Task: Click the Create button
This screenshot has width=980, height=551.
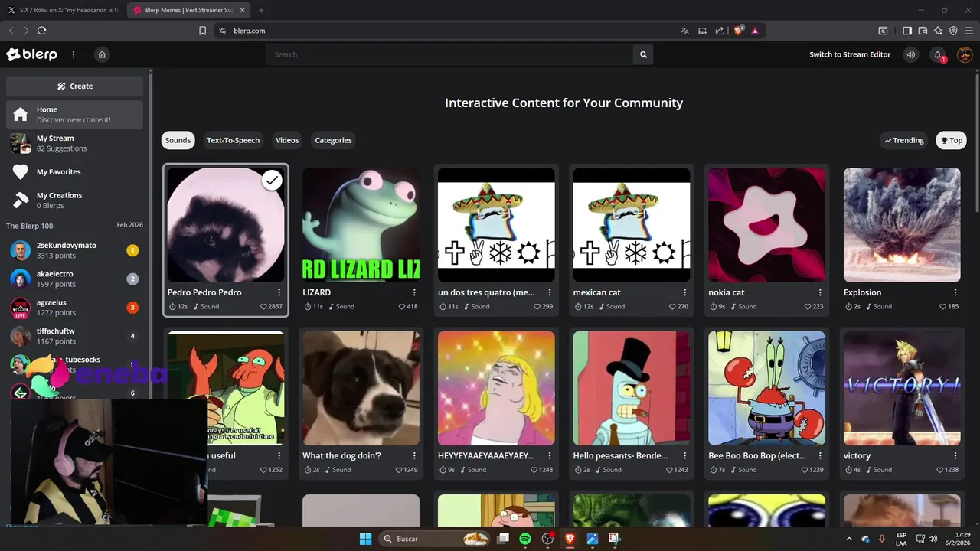Action: click(74, 86)
